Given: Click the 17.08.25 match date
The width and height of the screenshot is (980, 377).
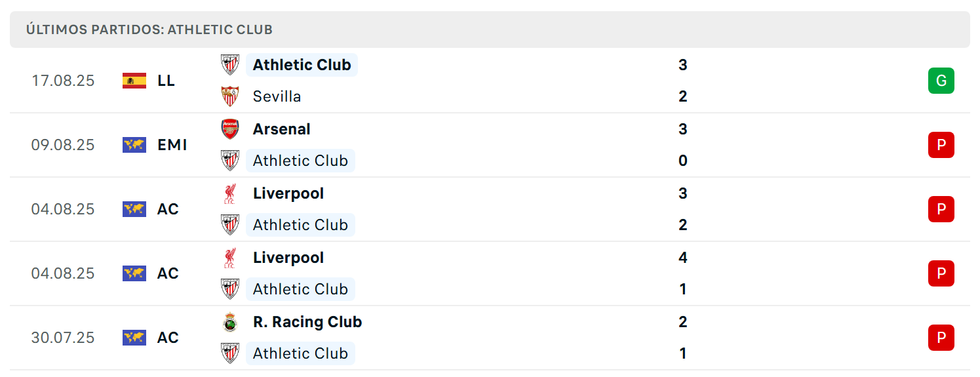Looking at the screenshot, I should [x=63, y=81].
